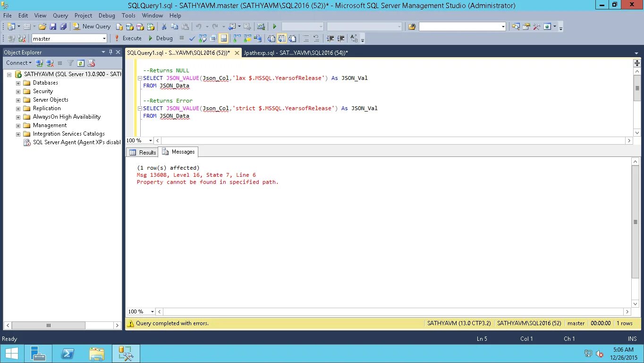
Task: Pin the Object Explorer auto-hide pushpin
Action: [x=110, y=52]
